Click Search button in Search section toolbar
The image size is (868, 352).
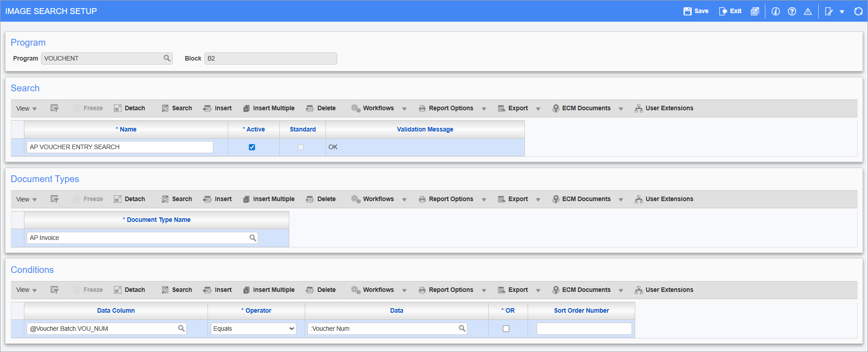177,108
